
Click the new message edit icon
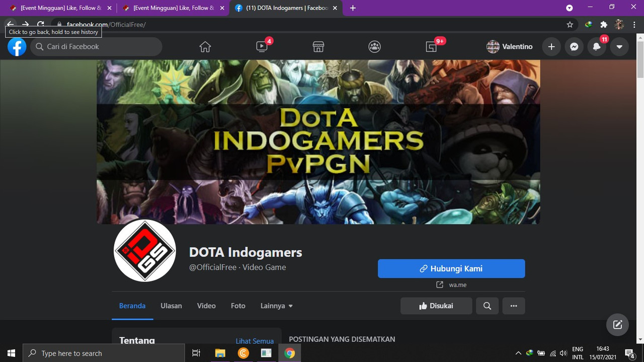coord(618,325)
